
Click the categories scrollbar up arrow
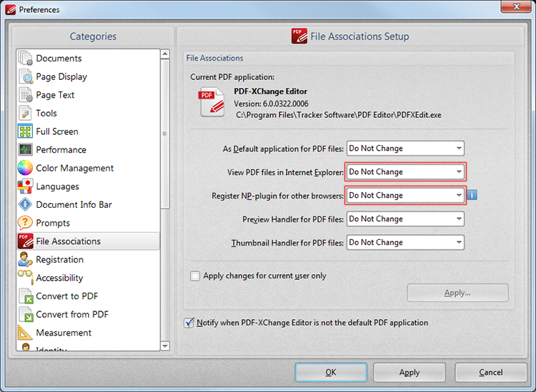pos(165,54)
